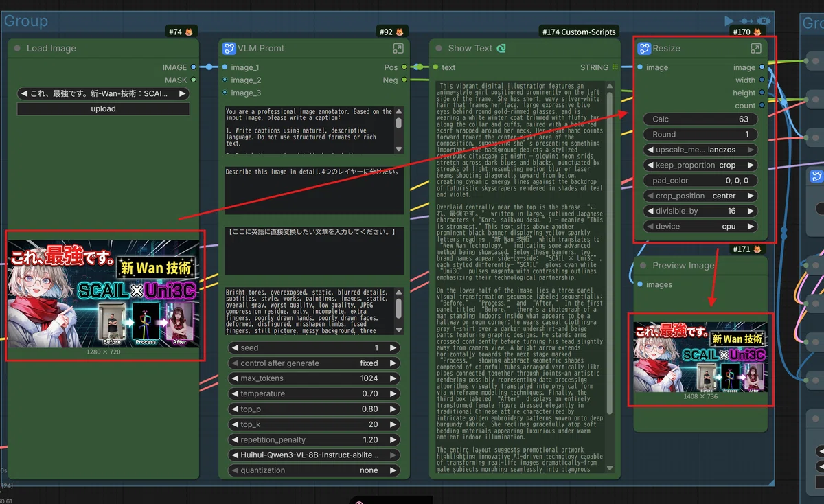This screenshot has width=824, height=504.
Task: Click the Resize height output port
Action: 762,93
